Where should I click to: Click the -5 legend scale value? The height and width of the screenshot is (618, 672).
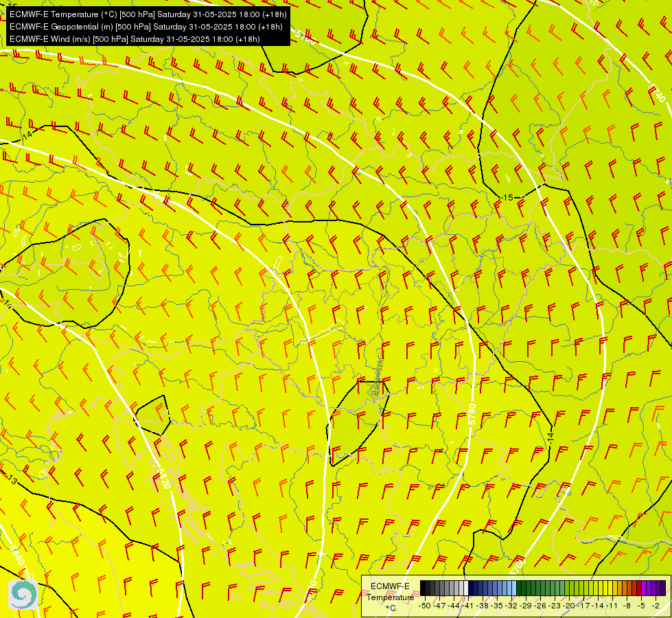pyautogui.click(x=640, y=606)
